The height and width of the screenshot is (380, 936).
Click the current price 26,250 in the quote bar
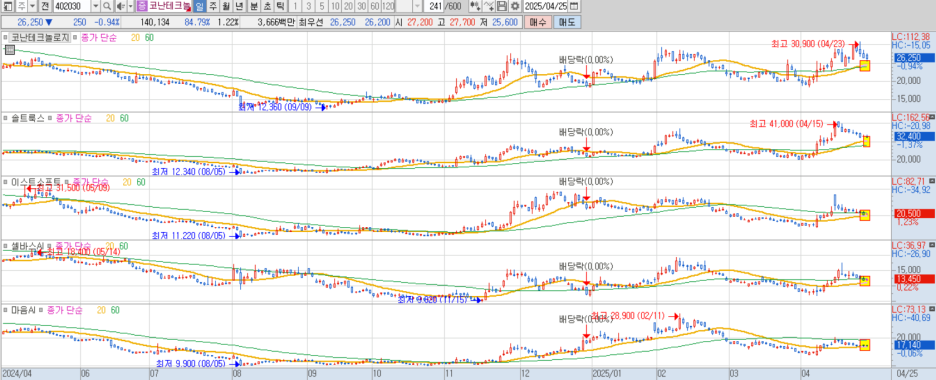pos(30,22)
